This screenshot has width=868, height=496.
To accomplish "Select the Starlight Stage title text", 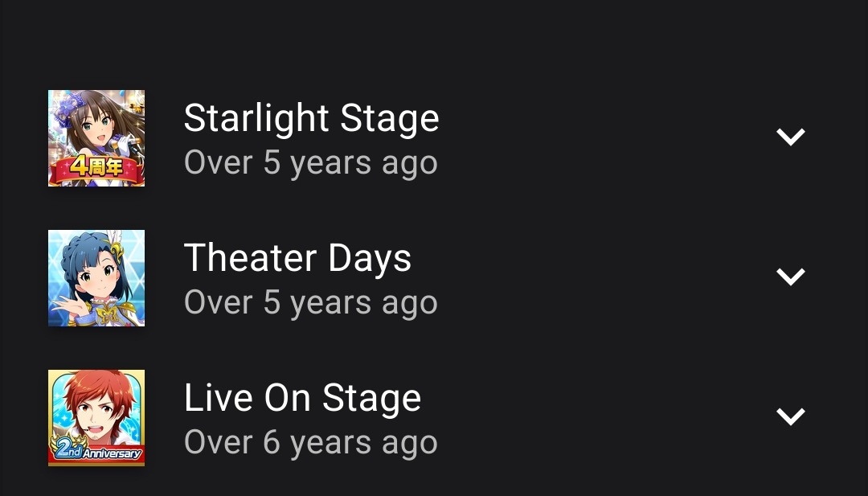I will click(311, 118).
